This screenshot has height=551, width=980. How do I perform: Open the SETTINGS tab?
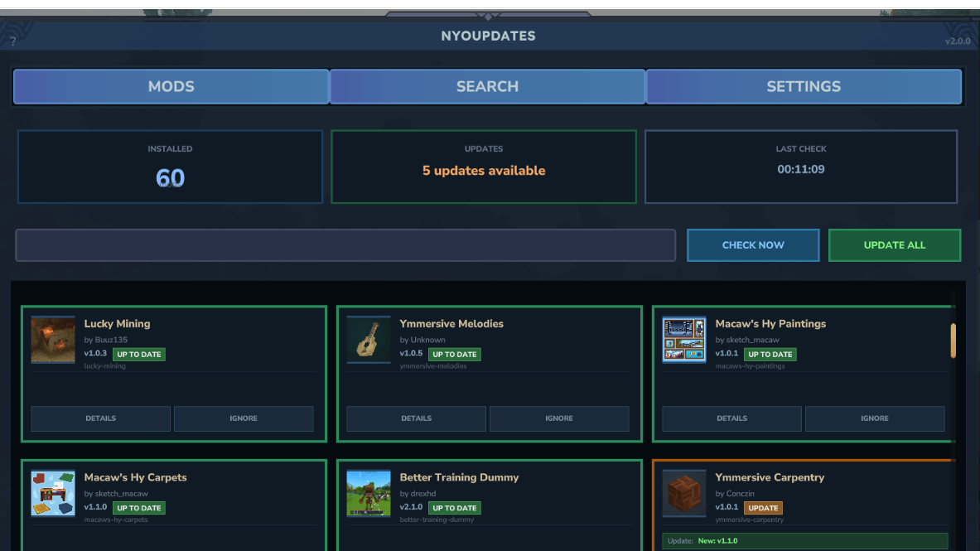click(804, 86)
